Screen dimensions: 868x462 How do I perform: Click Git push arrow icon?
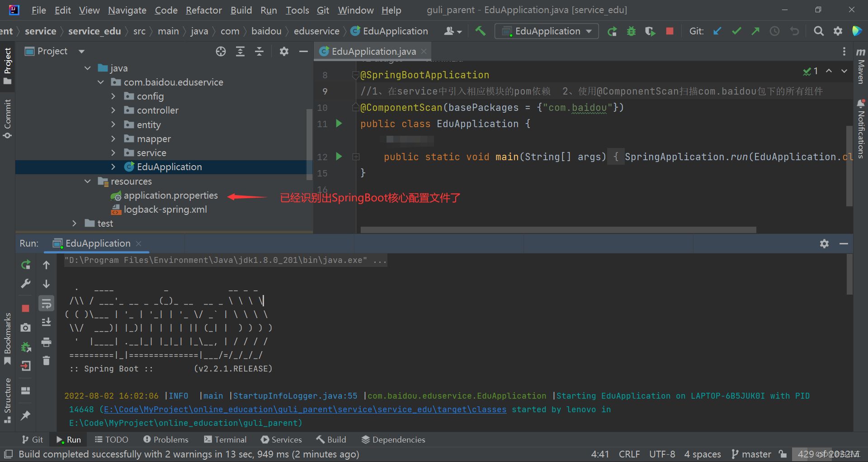(755, 31)
